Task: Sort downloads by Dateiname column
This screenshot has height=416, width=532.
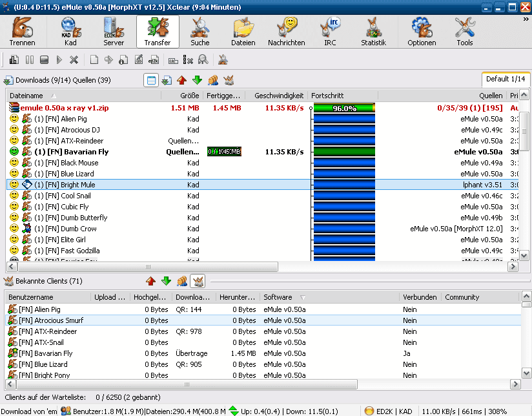Action: [x=83, y=96]
